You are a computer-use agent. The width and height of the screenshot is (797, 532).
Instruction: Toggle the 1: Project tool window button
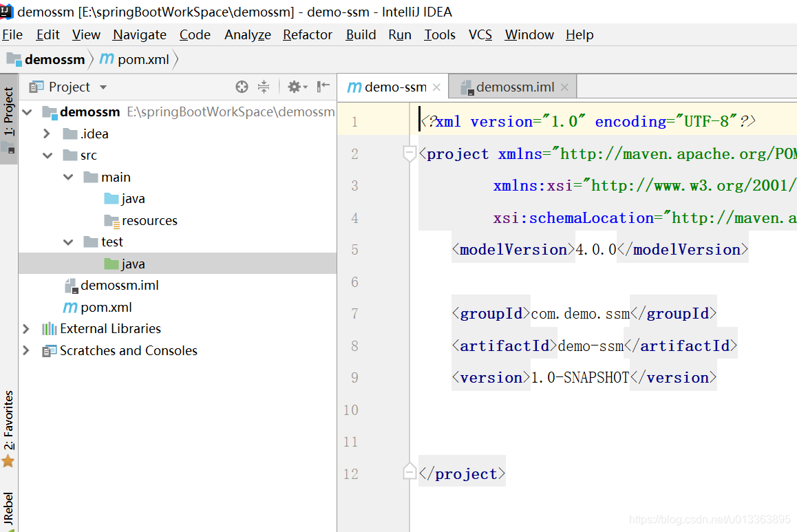click(9, 118)
